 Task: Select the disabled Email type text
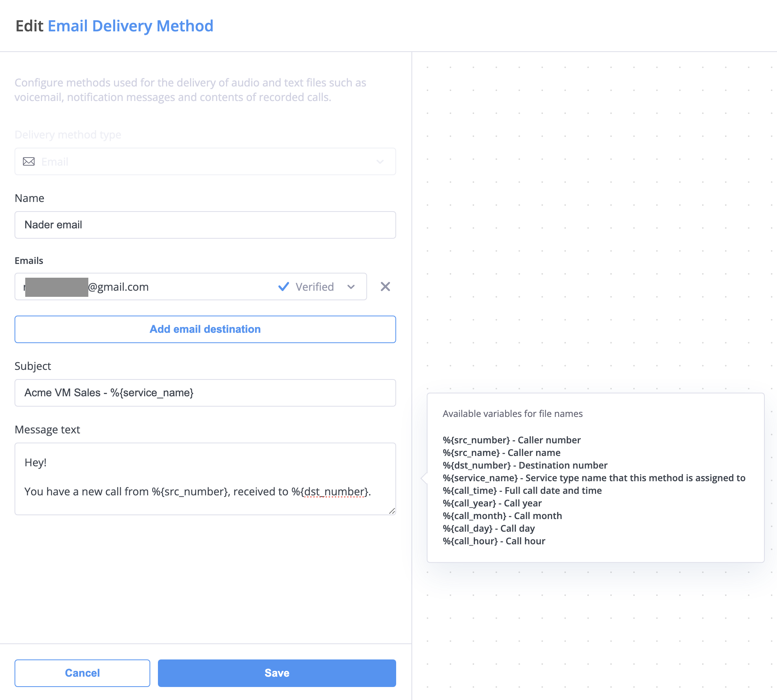point(55,162)
